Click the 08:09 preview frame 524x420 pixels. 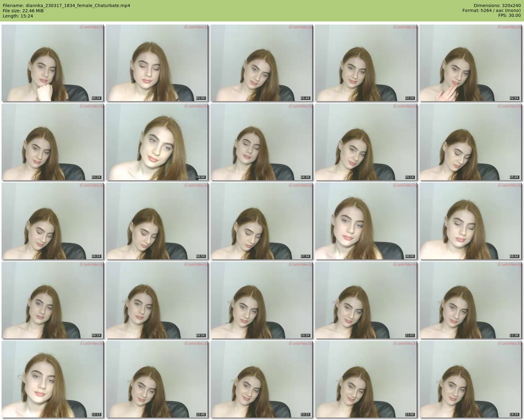pyautogui.click(x=366, y=221)
